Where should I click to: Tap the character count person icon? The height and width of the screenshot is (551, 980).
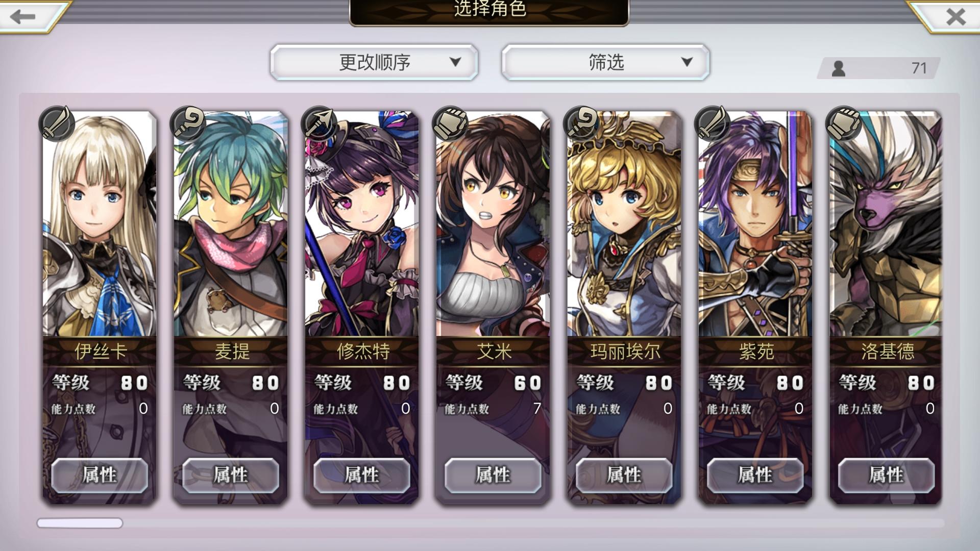tap(838, 68)
